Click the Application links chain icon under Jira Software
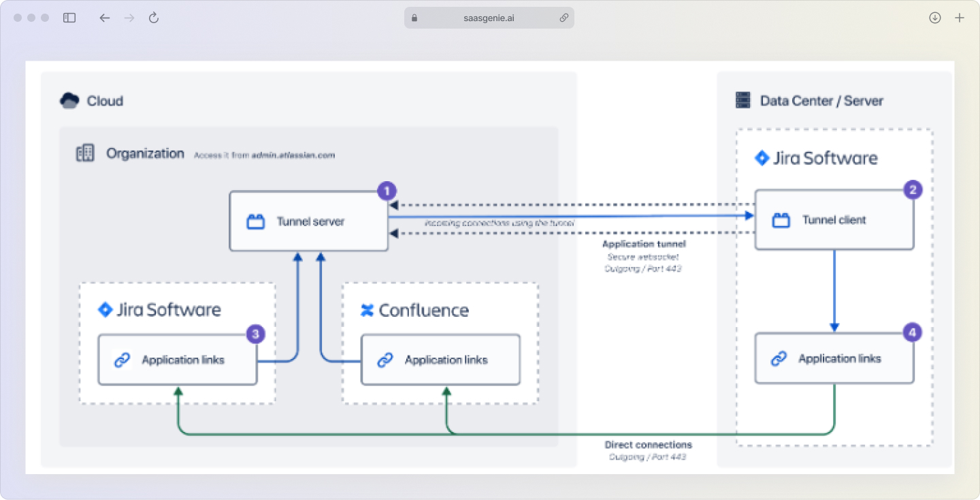 coord(123,359)
